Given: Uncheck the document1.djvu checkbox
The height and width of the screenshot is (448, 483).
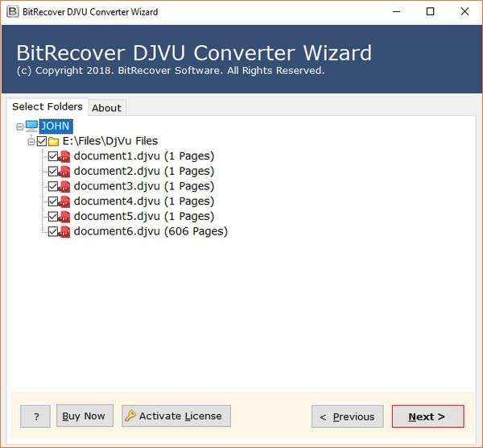Looking at the screenshot, I should click(53, 156).
